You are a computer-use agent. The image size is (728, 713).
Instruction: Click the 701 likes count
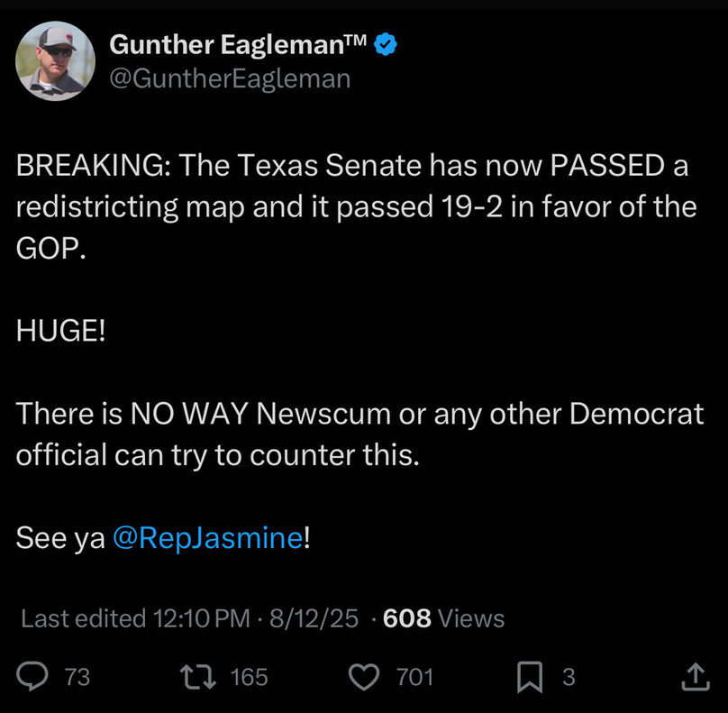point(415,677)
